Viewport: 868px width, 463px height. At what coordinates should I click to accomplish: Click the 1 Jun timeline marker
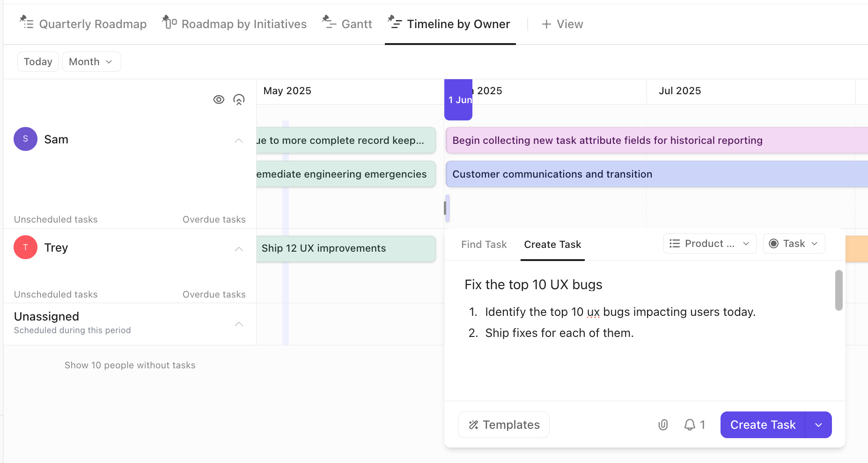458,100
